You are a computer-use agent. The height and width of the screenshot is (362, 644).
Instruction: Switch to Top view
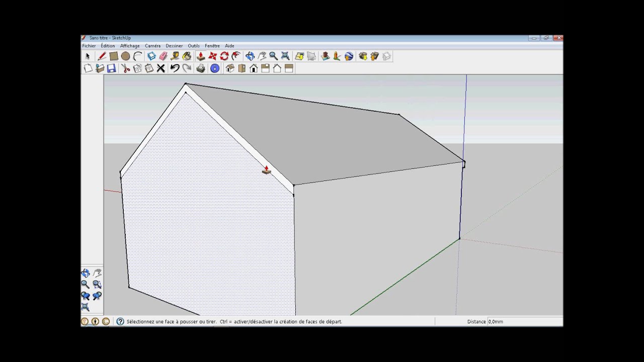tap(242, 68)
